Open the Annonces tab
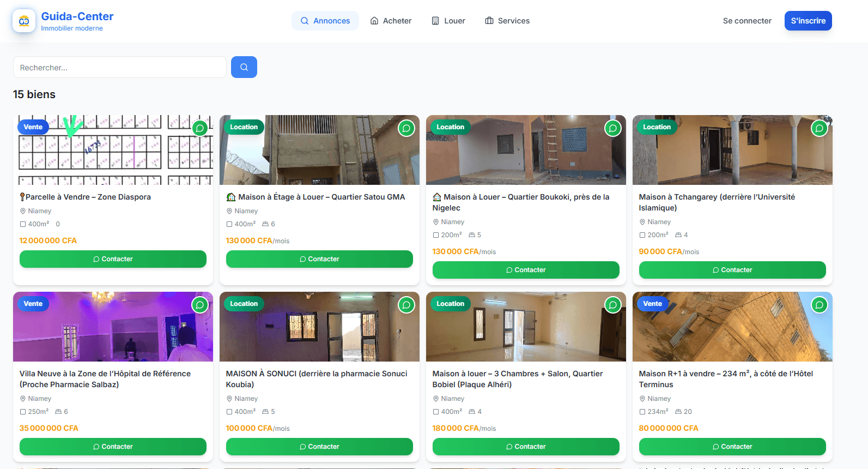 (x=325, y=21)
